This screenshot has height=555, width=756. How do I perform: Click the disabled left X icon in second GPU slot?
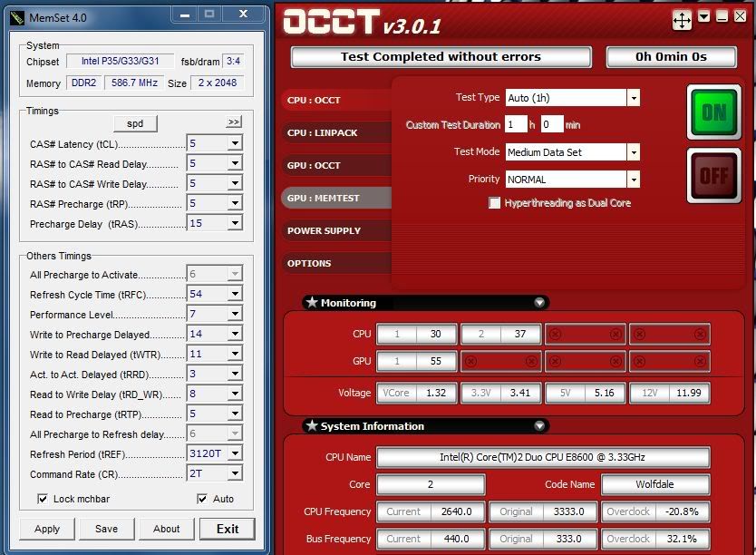click(471, 361)
